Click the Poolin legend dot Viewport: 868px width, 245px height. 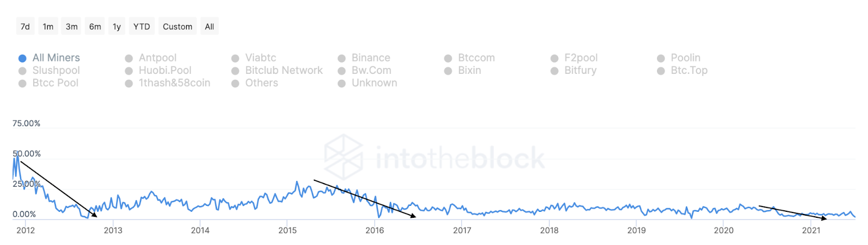click(x=661, y=58)
